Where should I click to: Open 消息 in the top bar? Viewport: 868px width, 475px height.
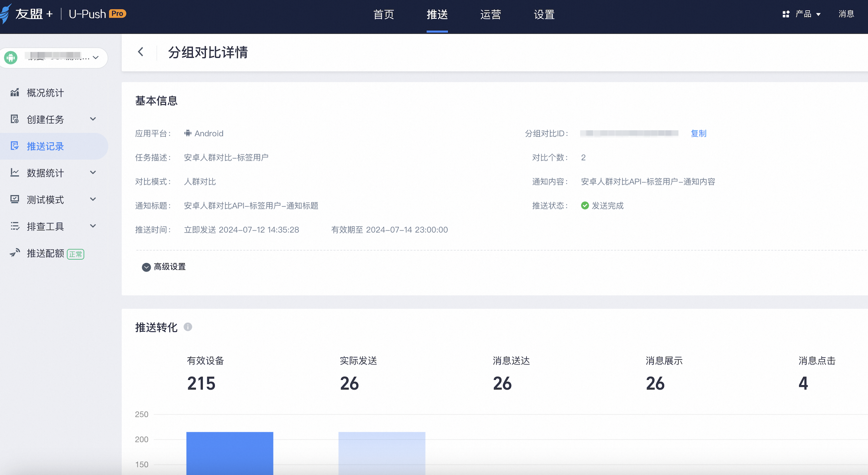coord(846,14)
